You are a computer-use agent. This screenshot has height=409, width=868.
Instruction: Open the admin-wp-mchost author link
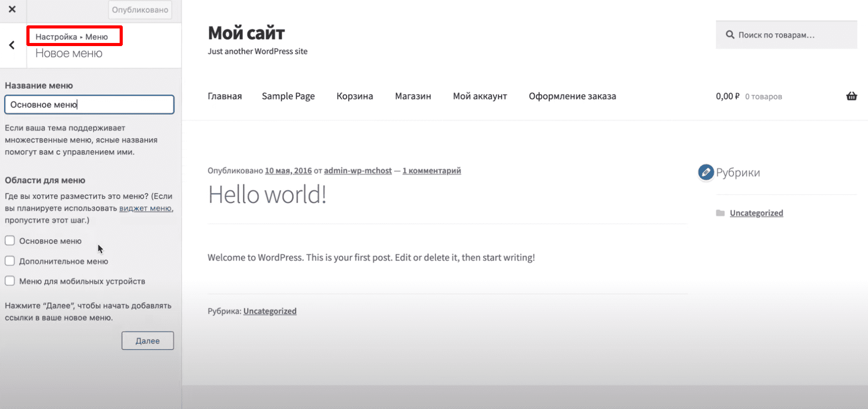pyautogui.click(x=358, y=170)
